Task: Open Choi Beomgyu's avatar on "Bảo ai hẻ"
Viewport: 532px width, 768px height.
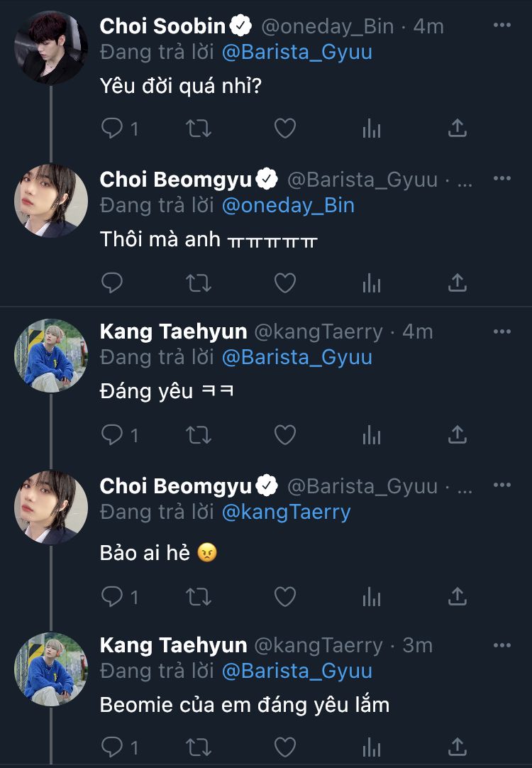Action: tap(50, 507)
